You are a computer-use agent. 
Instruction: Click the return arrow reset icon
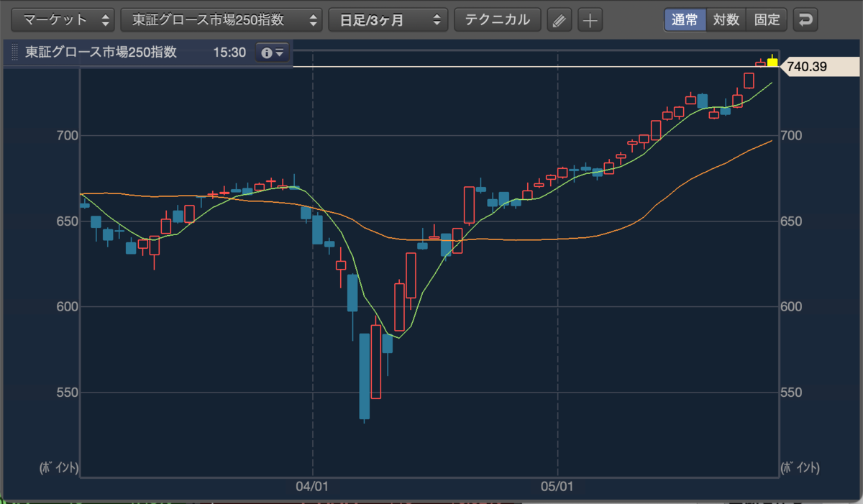806,20
